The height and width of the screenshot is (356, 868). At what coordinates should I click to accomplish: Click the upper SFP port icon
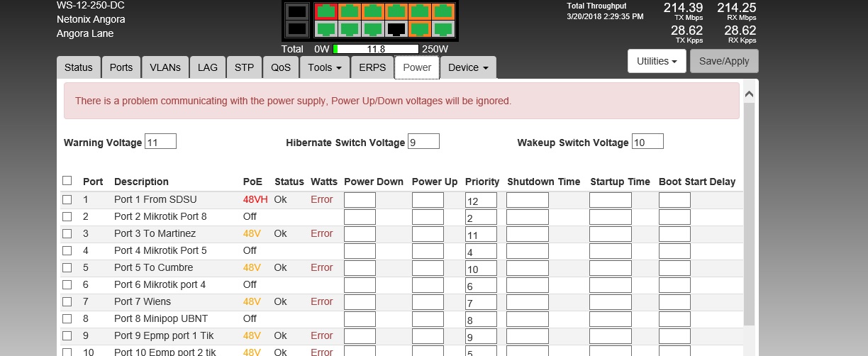[x=298, y=11]
